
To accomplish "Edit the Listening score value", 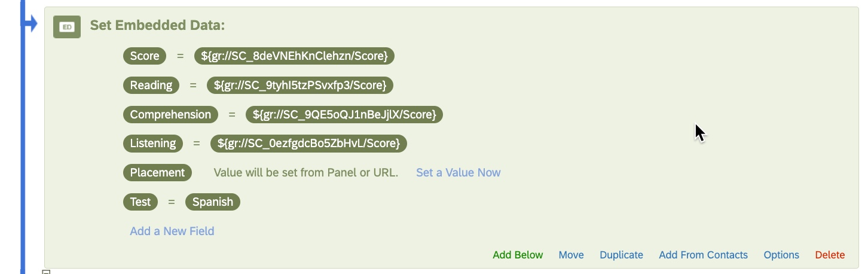I will [308, 144].
